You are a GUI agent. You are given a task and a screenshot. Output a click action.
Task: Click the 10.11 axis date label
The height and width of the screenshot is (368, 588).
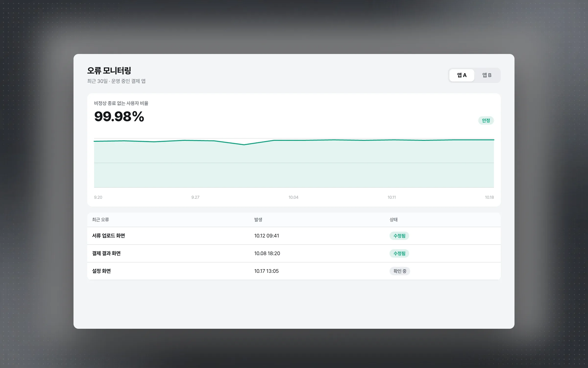[392, 197]
